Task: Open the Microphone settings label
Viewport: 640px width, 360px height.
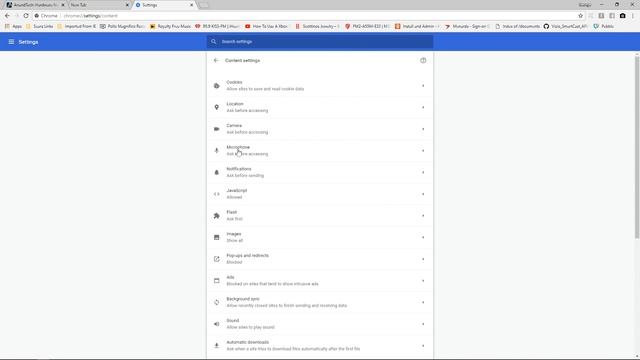Action: click(238, 147)
